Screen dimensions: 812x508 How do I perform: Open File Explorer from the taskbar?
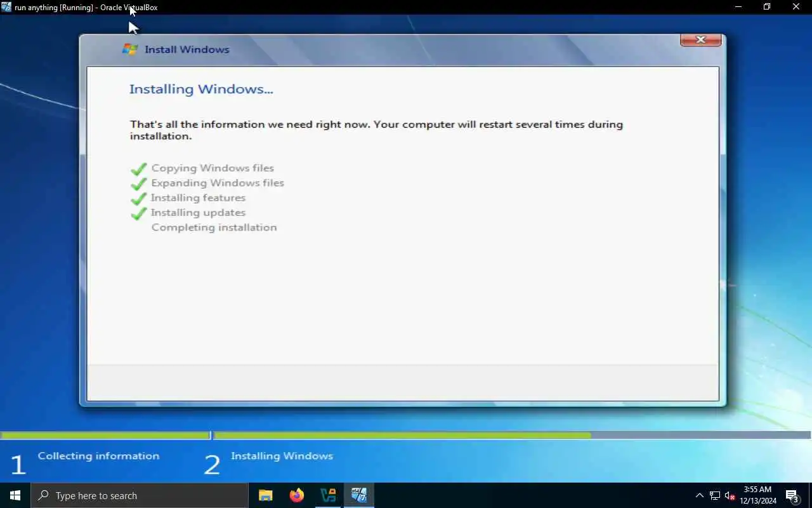click(265, 495)
